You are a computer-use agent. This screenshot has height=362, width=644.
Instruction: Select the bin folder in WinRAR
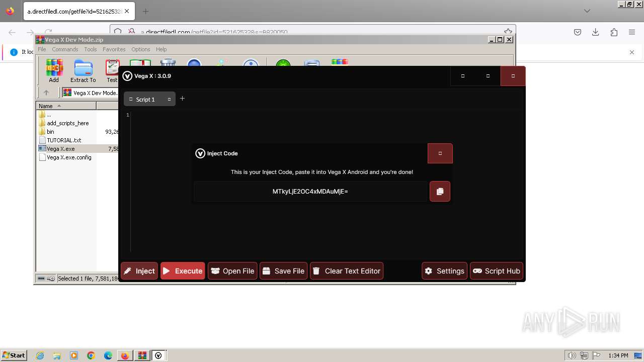47,132
